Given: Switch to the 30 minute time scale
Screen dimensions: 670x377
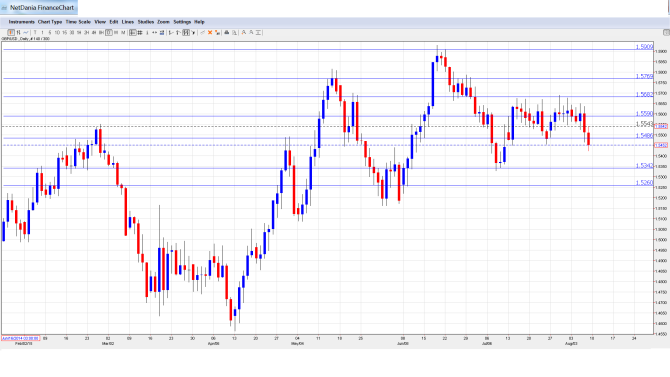Looking at the screenshot, I should (72, 32).
